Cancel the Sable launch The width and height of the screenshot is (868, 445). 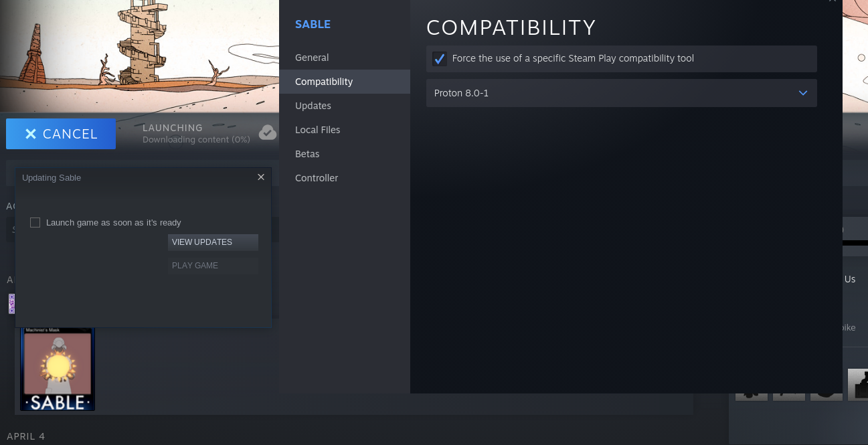tap(61, 134)
